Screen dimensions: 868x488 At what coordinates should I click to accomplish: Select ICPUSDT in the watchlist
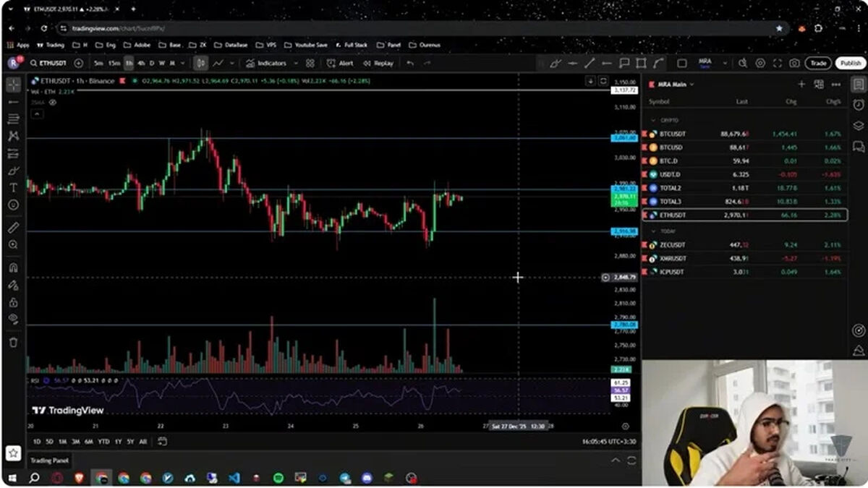(x=744, y=272)
